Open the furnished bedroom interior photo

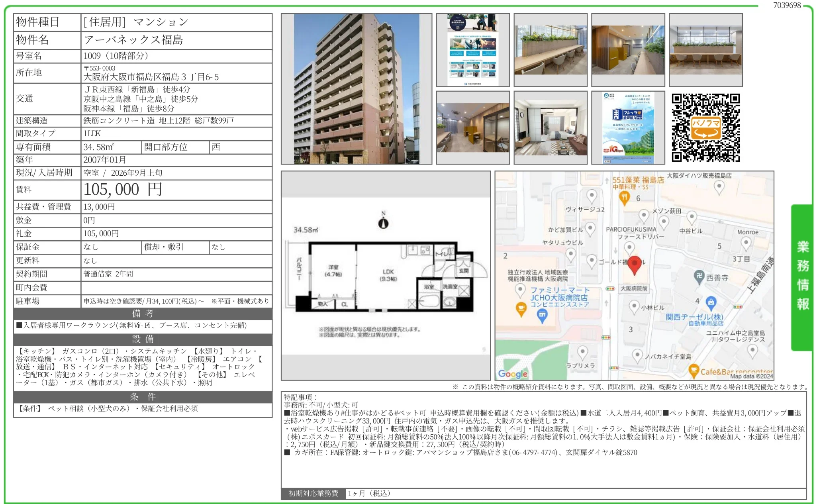[x=551, y=127]
